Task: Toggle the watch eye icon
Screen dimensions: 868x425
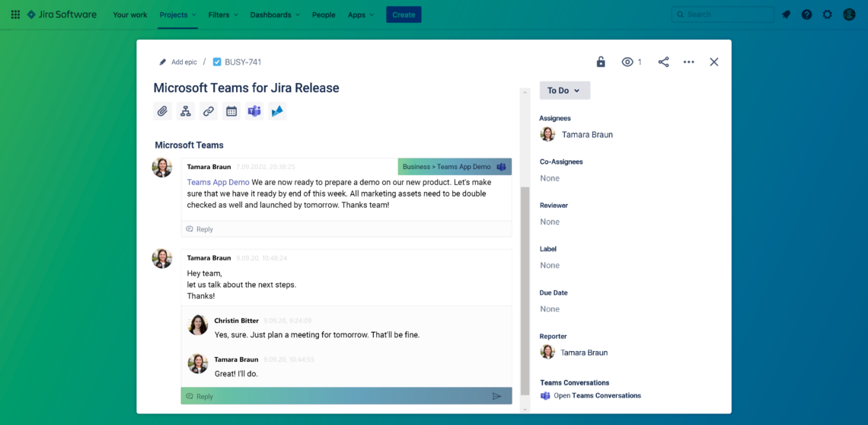Action: (x=627, y=62)
